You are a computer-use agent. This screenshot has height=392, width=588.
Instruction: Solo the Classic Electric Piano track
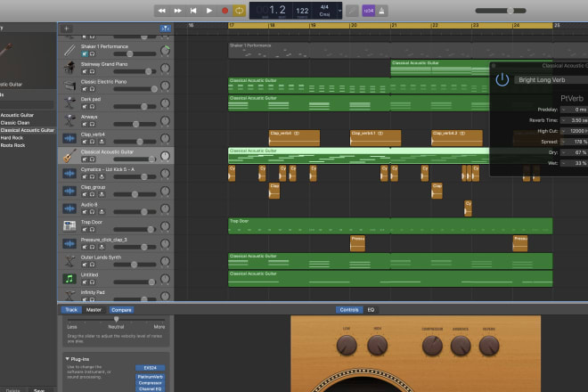[x=92, y=89]
